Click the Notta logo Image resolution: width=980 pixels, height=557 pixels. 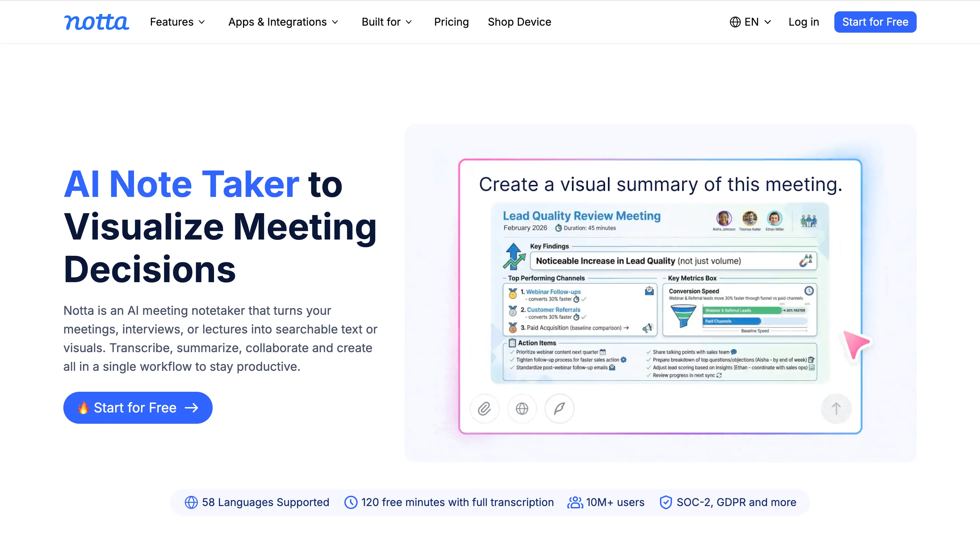tap(96, 22)
